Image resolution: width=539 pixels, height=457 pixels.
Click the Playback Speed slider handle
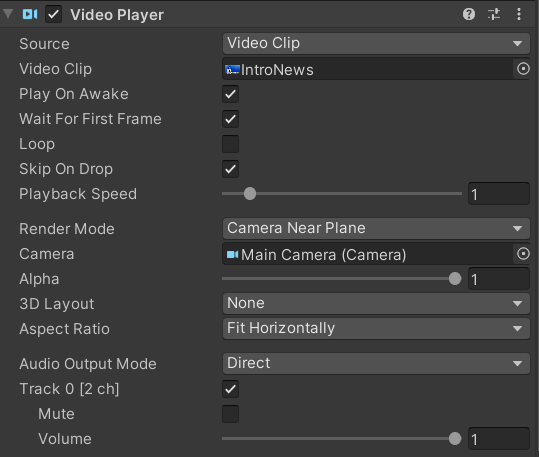[x=250, y=194]
